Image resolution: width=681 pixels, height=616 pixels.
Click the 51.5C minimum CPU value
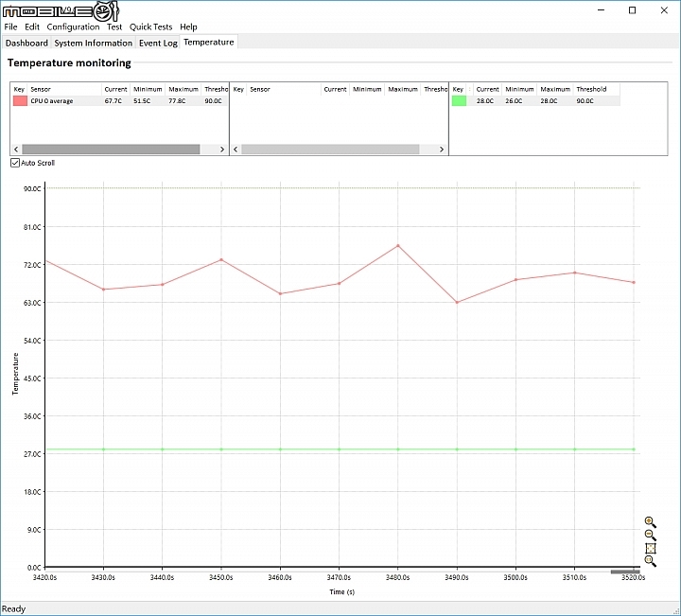click(142, 101)
